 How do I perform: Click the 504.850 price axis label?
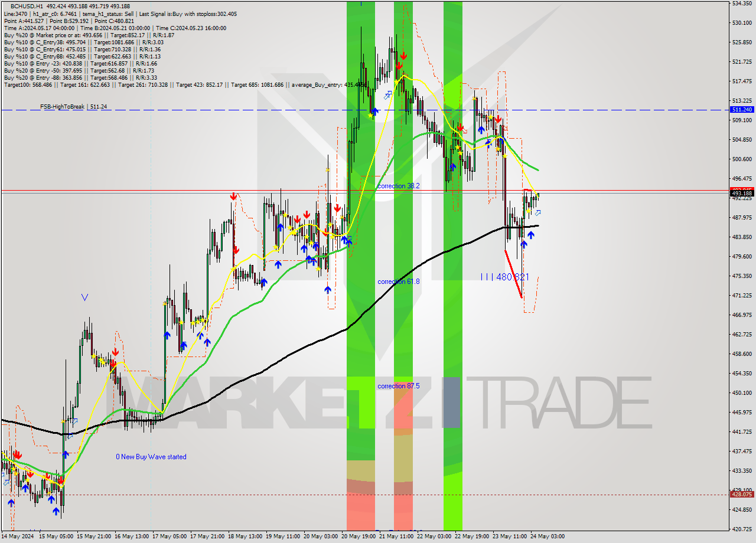(742, 139)
